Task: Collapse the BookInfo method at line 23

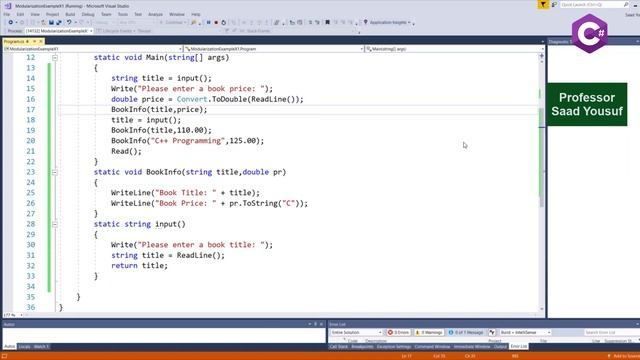Action: click(x=55, y=172)
